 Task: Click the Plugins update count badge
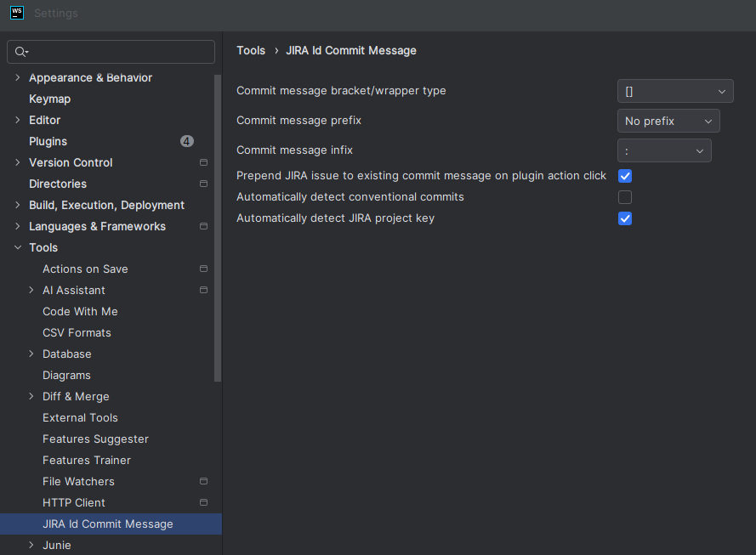(186, 141)
